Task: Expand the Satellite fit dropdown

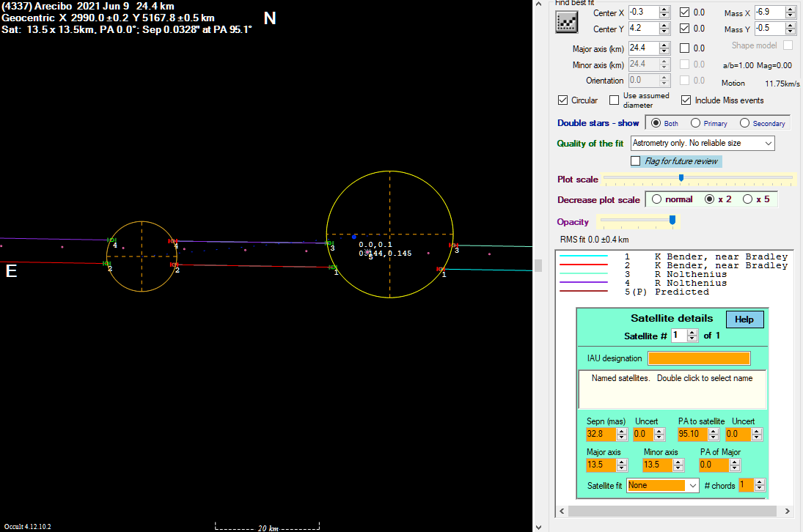Action: click(x=662, y=485)
